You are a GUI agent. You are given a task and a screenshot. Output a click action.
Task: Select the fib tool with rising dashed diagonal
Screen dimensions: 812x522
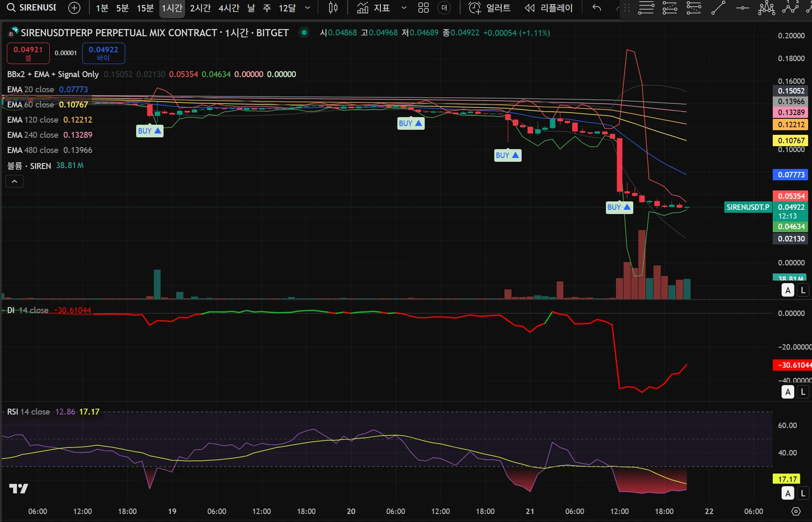pyautogui.click(x=670, y=8)
